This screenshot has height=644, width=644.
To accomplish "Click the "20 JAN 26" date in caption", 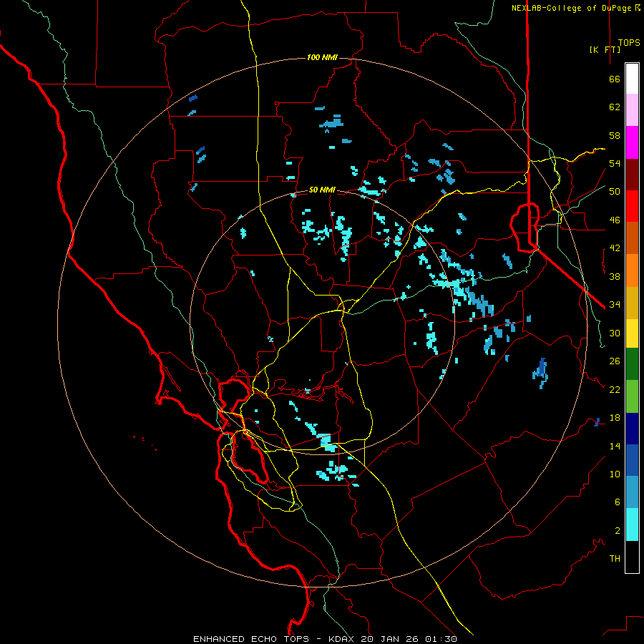I will [391, 639].
